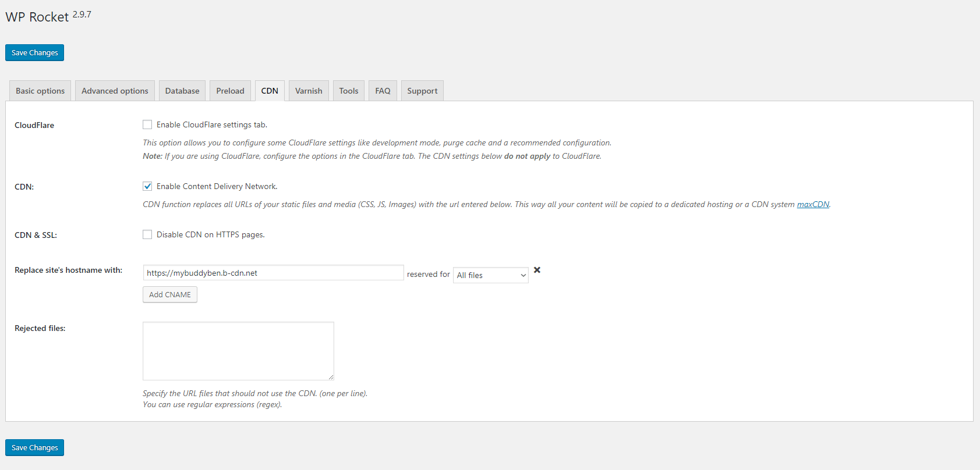Image resolution: width=980 pixels, height=470 pixels.
Task: Enable CloudFlare settings tab checkbox
Action: (147, 124)
